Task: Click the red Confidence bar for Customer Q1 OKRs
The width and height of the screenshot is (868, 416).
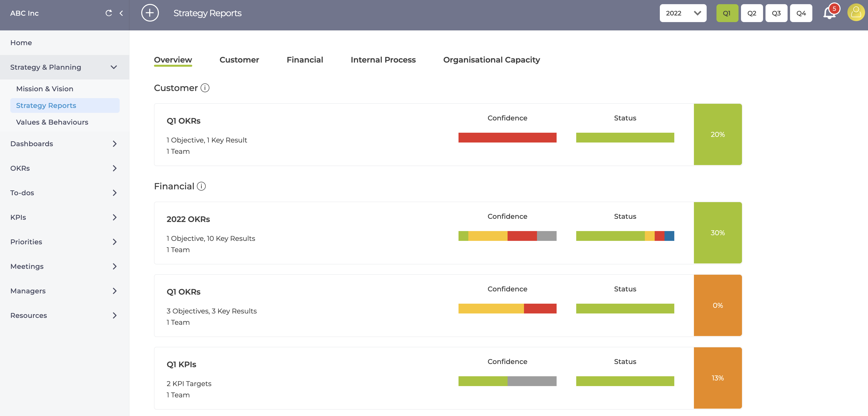Action: point(507,138)
